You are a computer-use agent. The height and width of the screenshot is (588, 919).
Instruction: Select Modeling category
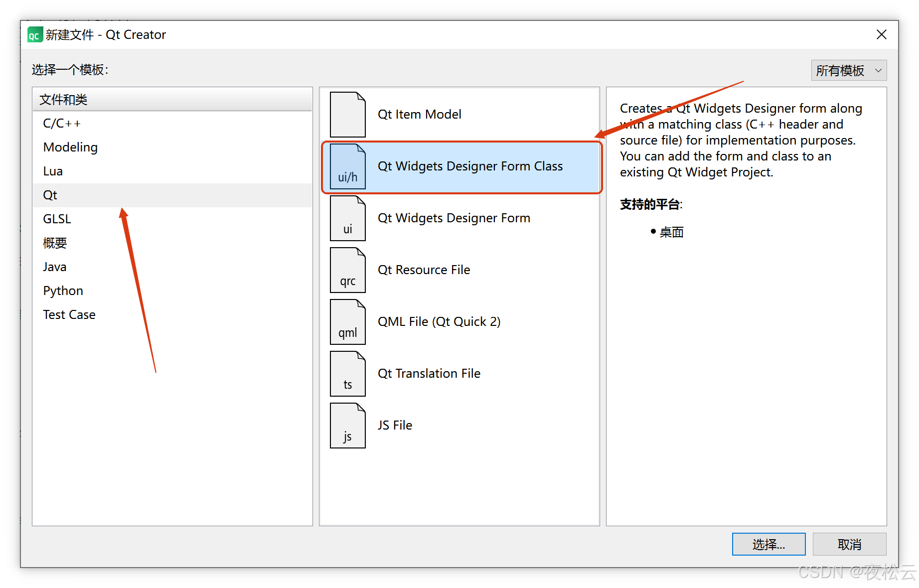tap(172, 147)
